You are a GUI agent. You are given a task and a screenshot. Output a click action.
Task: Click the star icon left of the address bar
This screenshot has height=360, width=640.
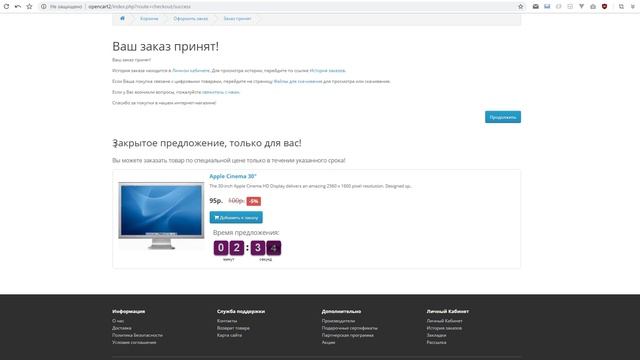29,7
